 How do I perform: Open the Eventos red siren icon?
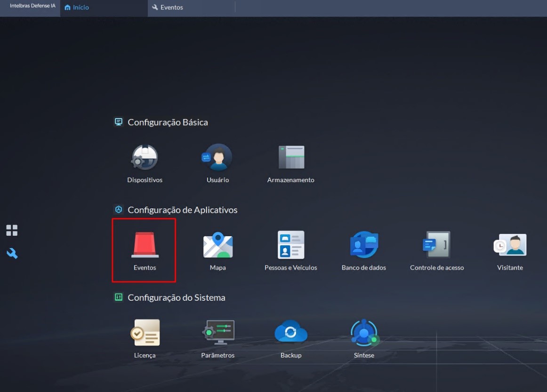(145, 245)
